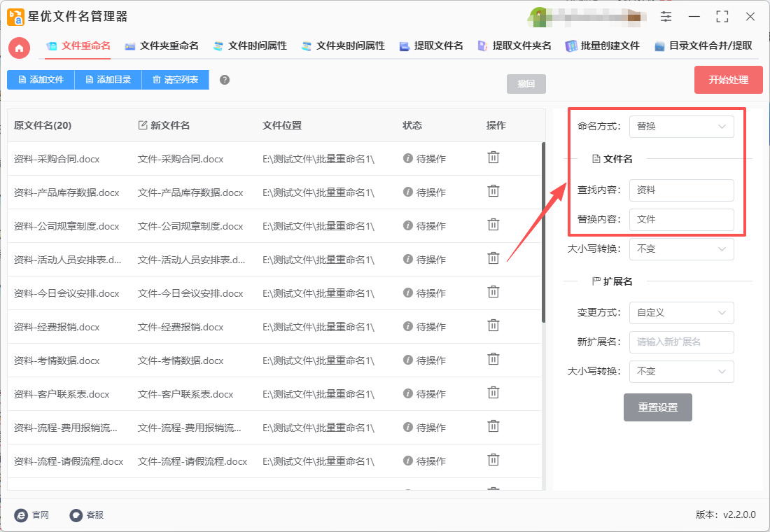Click the 重置设置 button
The width and height of the screenshot is (770, 532).
[657, 407]
